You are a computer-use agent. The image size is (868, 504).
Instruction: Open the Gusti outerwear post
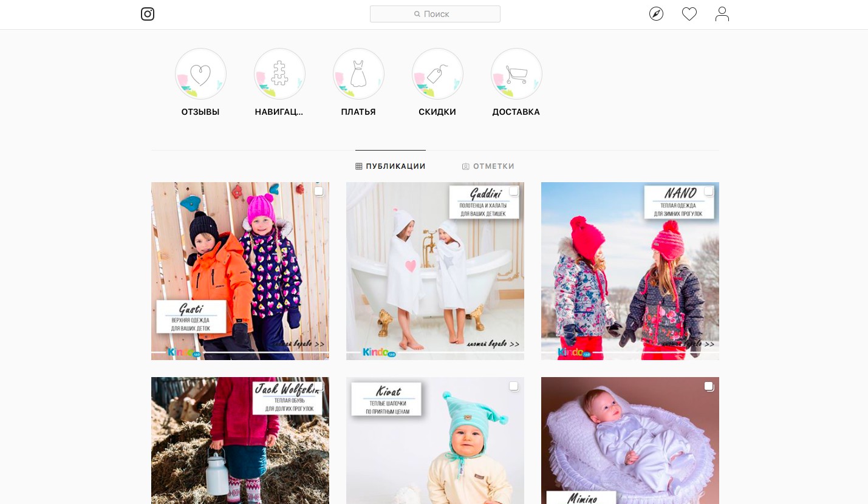[x=240, y=271]
